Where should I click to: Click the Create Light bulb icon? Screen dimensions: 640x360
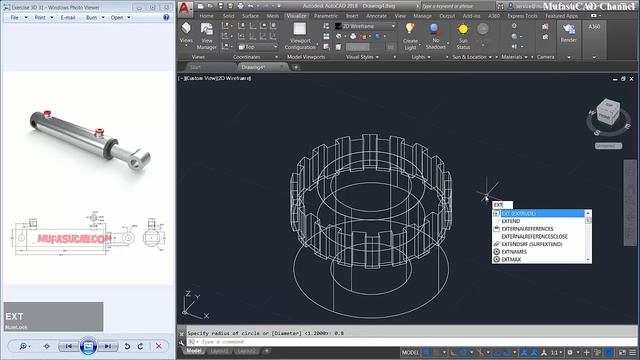coord(410,28)
